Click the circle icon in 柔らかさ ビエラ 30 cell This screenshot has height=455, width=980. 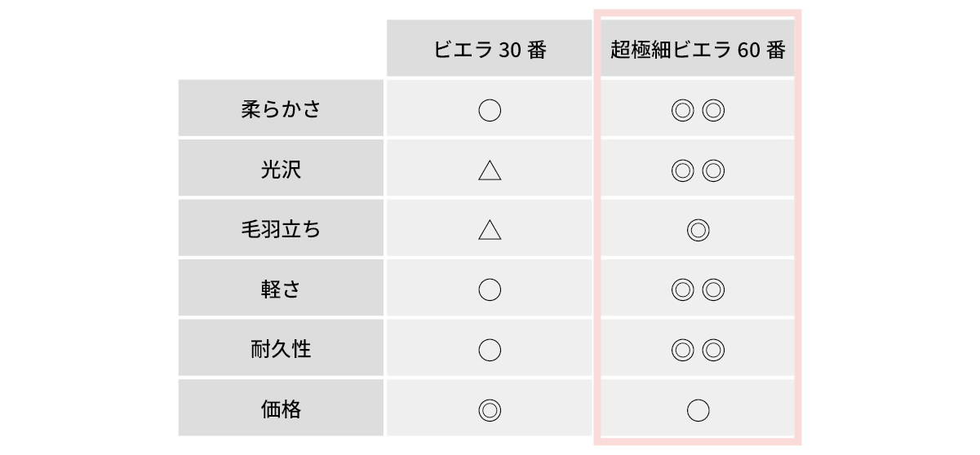[x=489, y=110]
